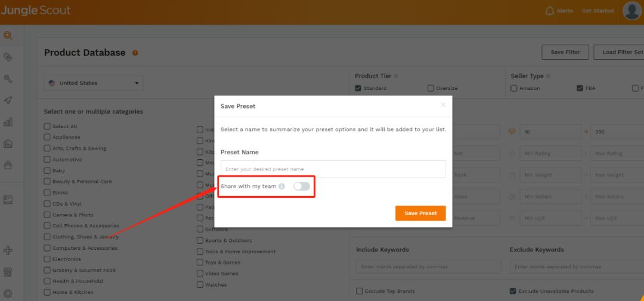
Task: Check the Appliances category checkbox
Action: [47, 137]
